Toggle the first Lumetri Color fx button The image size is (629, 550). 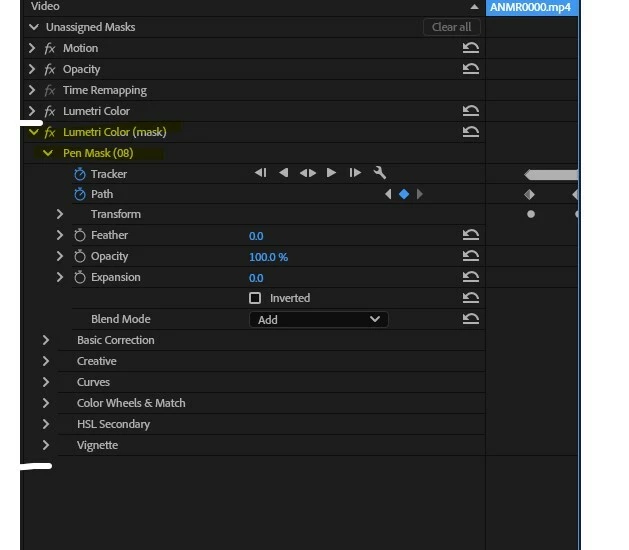[50, 111]
